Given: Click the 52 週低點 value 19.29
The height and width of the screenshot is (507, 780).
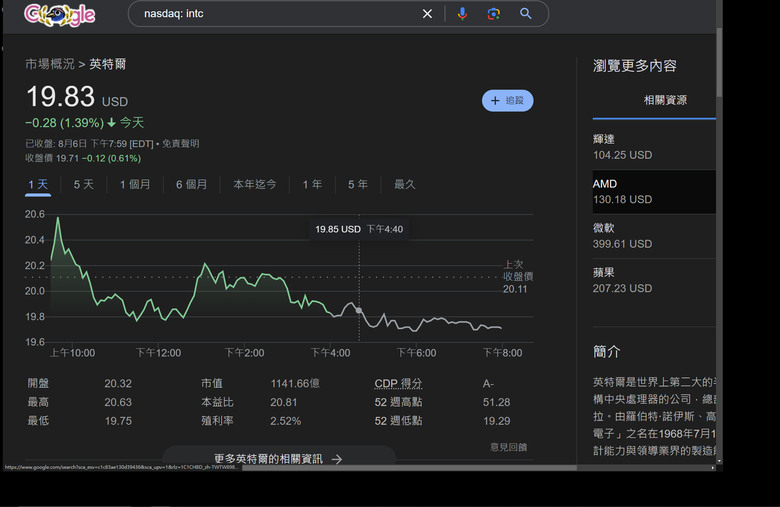Looking at the screenshot, I should pyautogui.click(x=496, y=421).
